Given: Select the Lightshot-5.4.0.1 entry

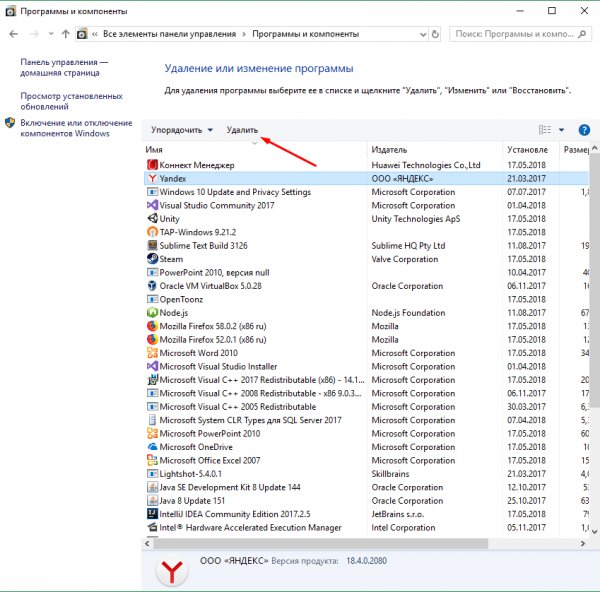Looking at the screenshot, I should [367, 474].
